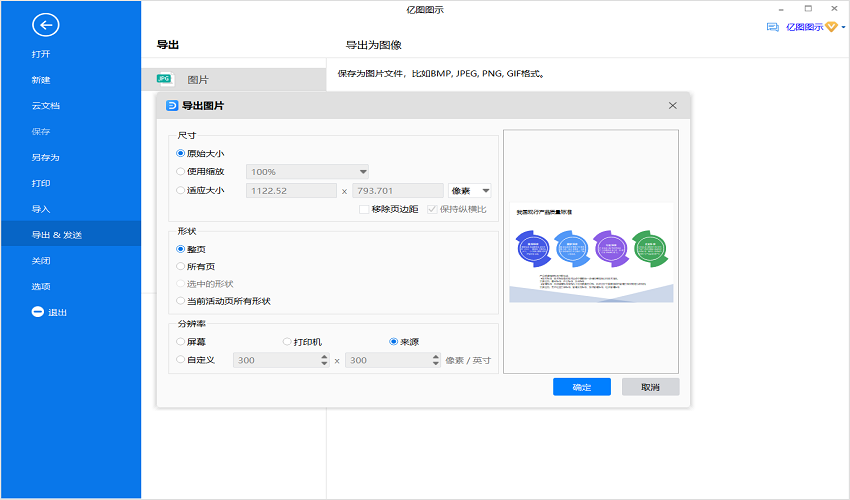The image size is (850, 500).
Task: Select the 使用缩放 radio option
Action: (x=181, y=171)
